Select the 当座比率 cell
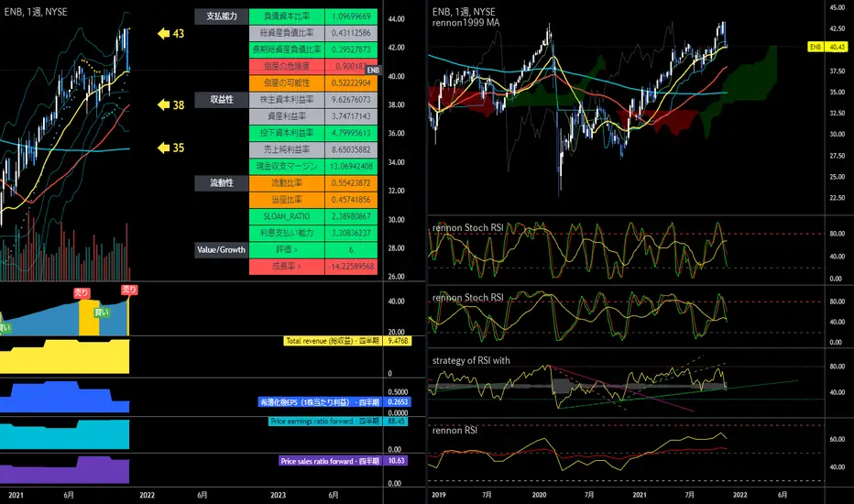 pyautogui.click(x=287, y=200)
